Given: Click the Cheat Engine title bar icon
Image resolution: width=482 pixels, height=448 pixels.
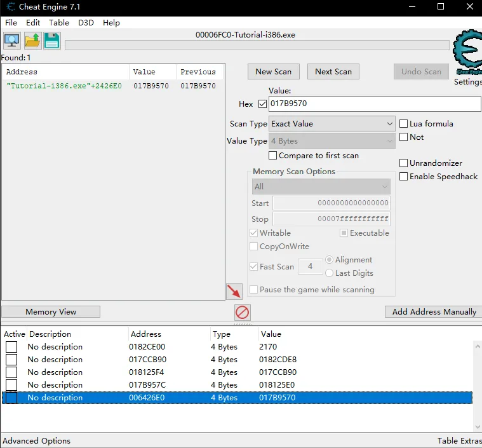Looking at the screenshot, I should coord(10,7).
